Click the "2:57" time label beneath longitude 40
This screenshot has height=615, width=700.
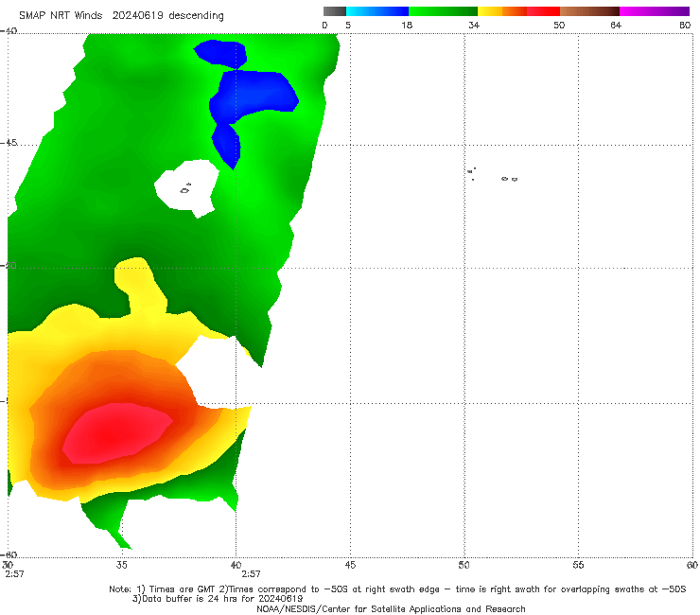[x=251, y=574]
